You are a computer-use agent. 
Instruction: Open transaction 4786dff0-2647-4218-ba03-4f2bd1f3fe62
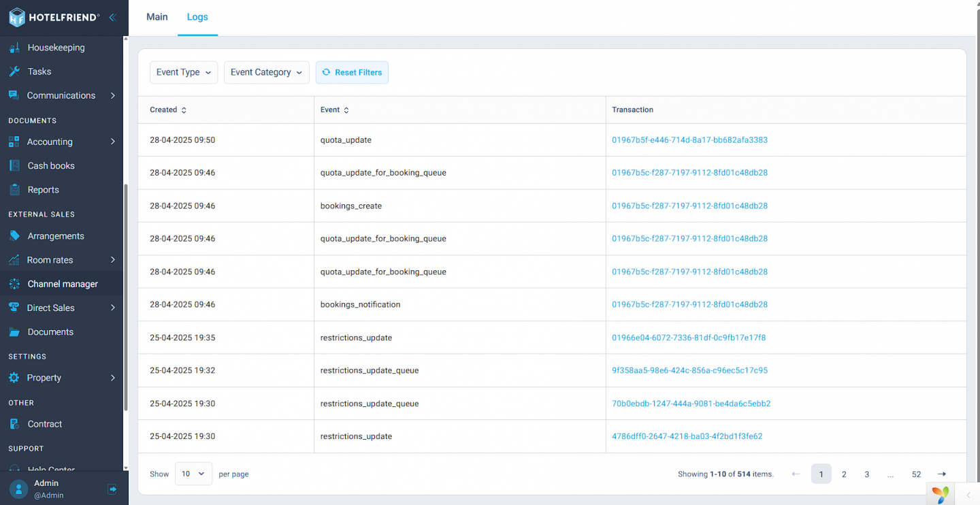pyautogui.click(x=687, y=436)
